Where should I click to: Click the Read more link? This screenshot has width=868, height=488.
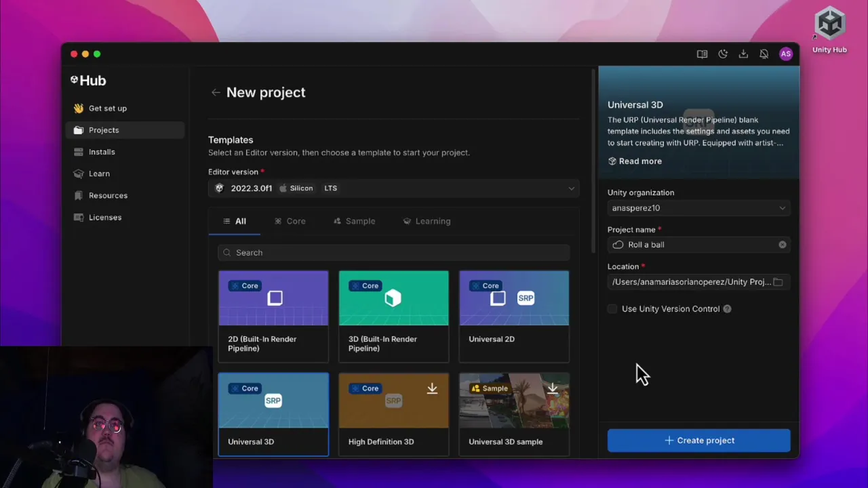point(635,161)
